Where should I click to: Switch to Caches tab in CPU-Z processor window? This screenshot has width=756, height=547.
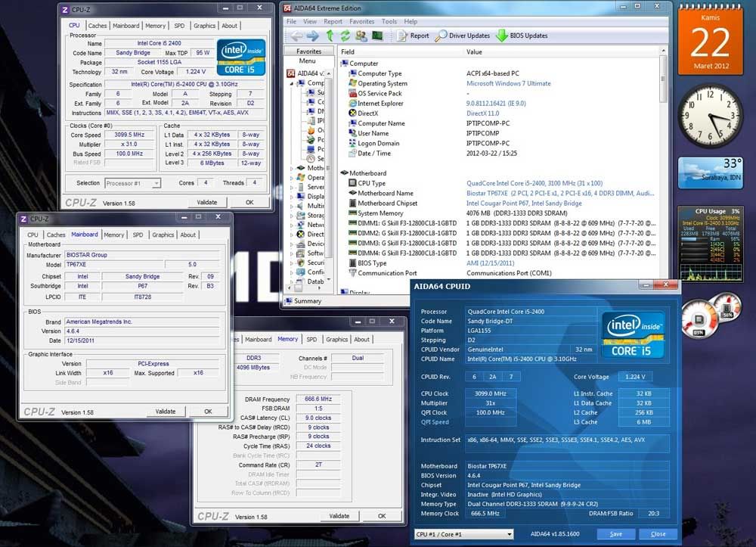point(98,26)
